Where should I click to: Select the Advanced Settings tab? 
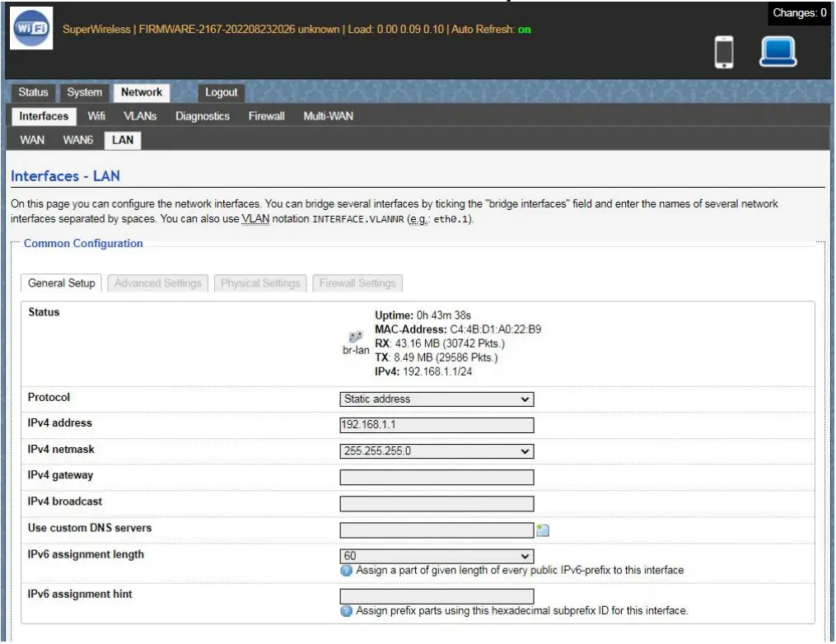coord(157,283)
